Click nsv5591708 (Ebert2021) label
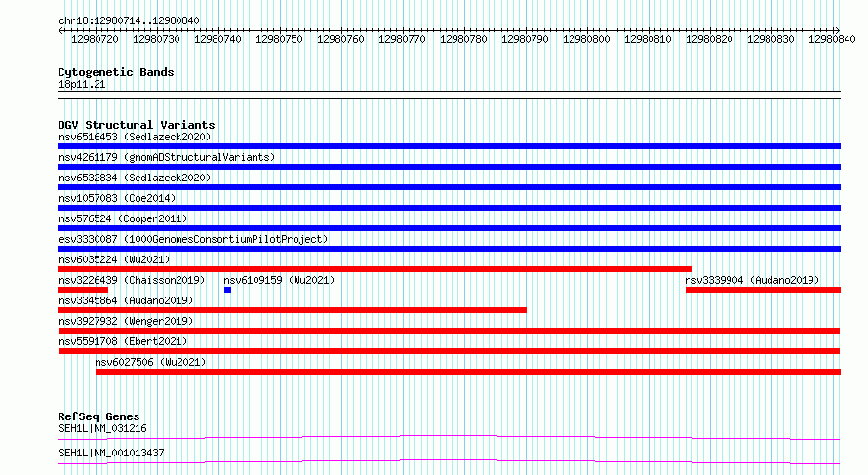This screenshot has width=868, height=475. coord(123,341)
